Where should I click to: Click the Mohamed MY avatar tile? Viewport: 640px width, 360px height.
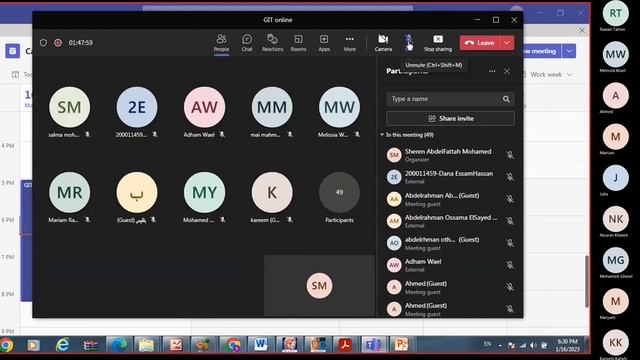pyautogui.click(x=204, y=192)
